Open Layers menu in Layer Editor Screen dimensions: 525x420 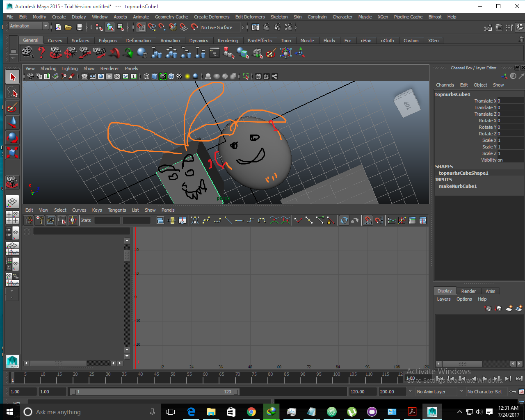coord(444,299)
